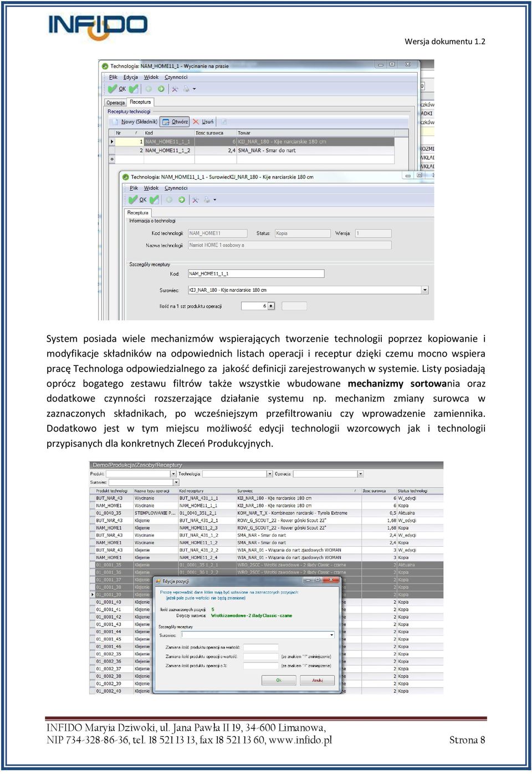Open Surowiec filter dropdown above the Receptury list
This screenshot has height=774, width=532.
tap(176, 482)
